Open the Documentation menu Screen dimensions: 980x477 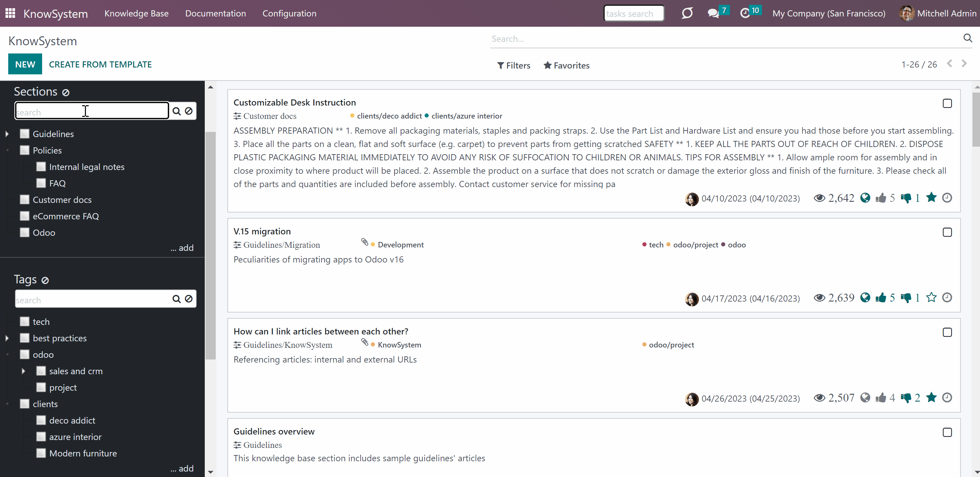pyautogui.click(x=215, y=13)
